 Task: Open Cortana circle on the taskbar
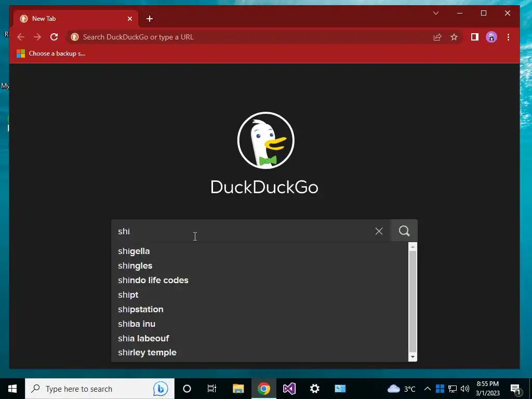(x=187, y=389)
